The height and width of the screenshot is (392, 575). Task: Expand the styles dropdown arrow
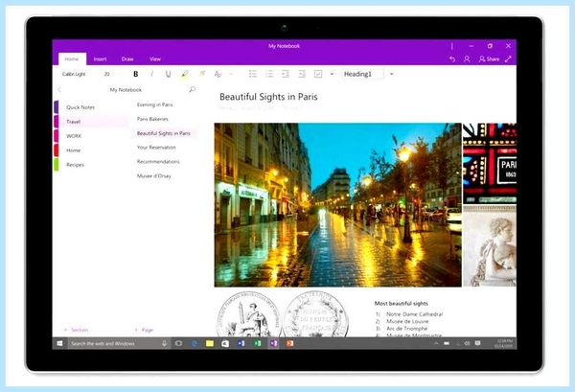click(392, 74)
